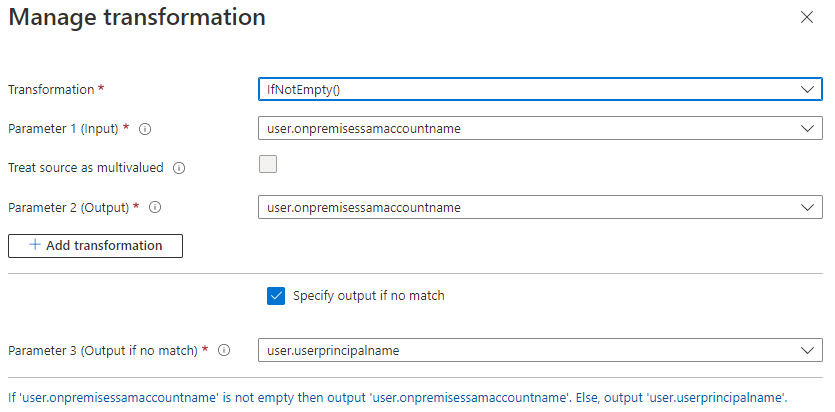Click the Specify output if no match label
Screen dimensions: 835x412
368,295
